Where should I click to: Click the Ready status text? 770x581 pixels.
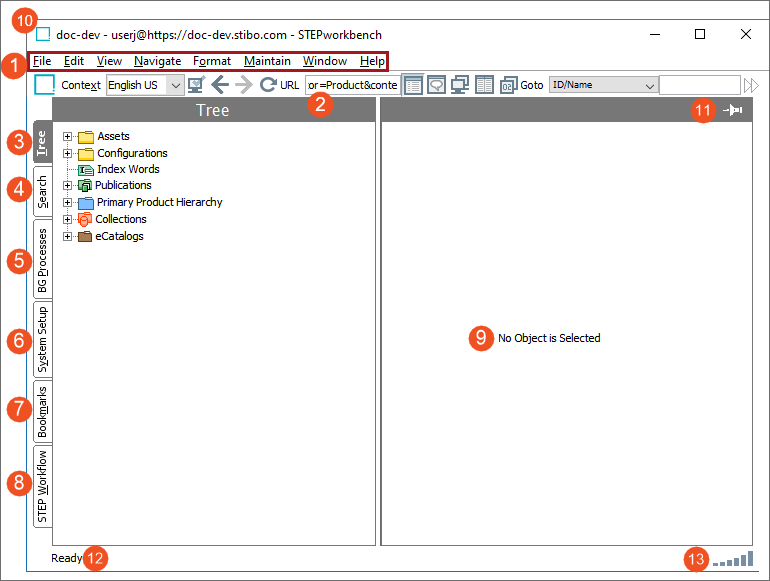point(66,558)
